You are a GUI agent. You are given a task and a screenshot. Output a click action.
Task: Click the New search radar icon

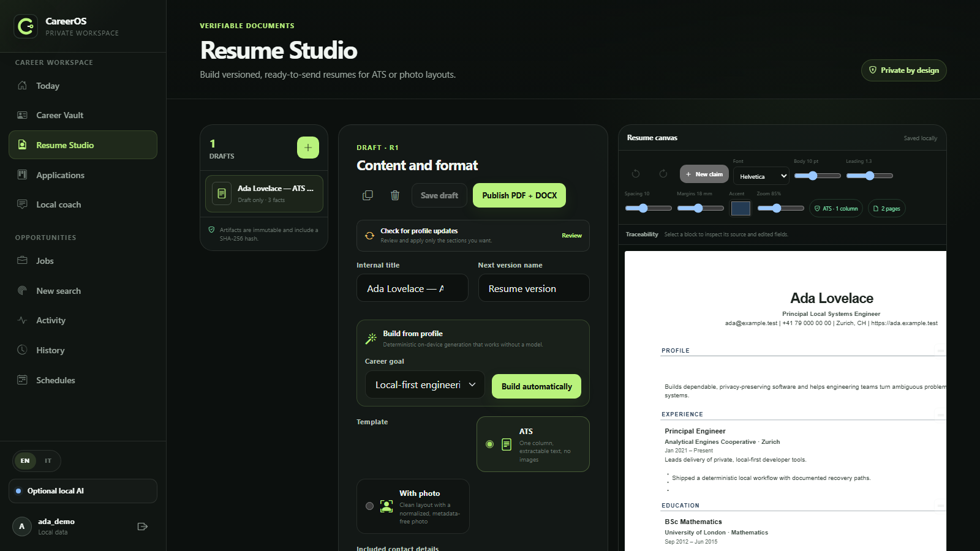(23, 291)
